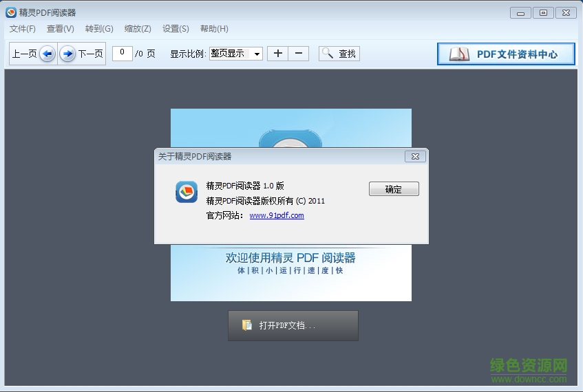Click the next page blue arrow icon
This screenshot has width=583, height=392.
[67, 54]
